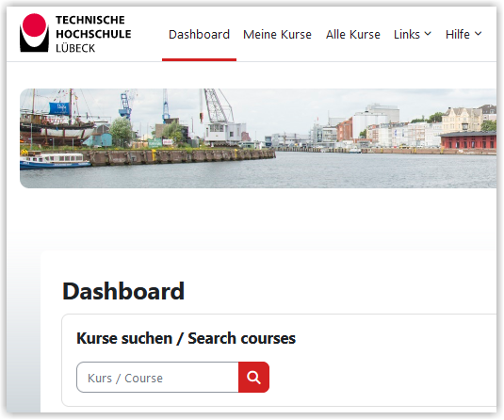
Task: Click the red underline beneath the Dashboard tab
Action: 199,59
